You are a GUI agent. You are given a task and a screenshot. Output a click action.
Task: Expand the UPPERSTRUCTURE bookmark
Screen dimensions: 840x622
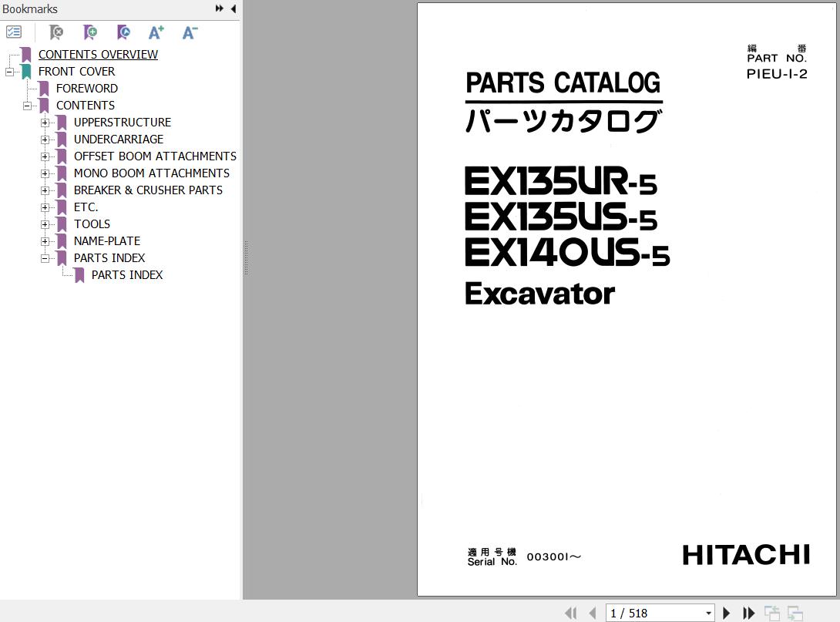pos(45,123)
